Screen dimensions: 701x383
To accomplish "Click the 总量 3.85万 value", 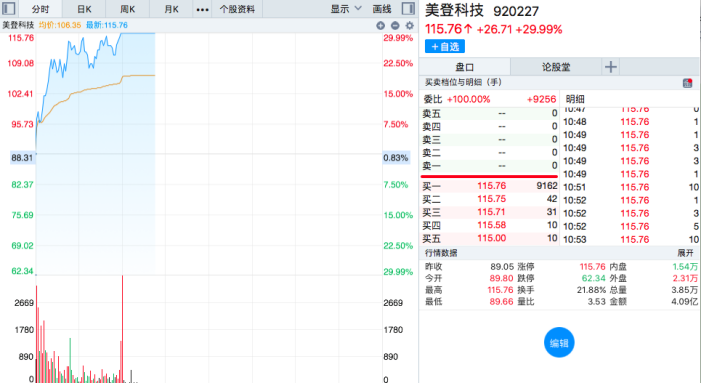I will (x=684, y=290).
